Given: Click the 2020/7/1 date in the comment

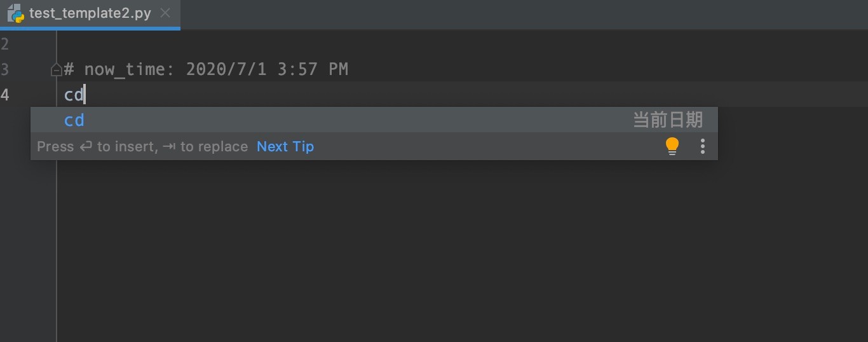Looking at the screenshot, I should pyautogui.click(x=226, y=69).
